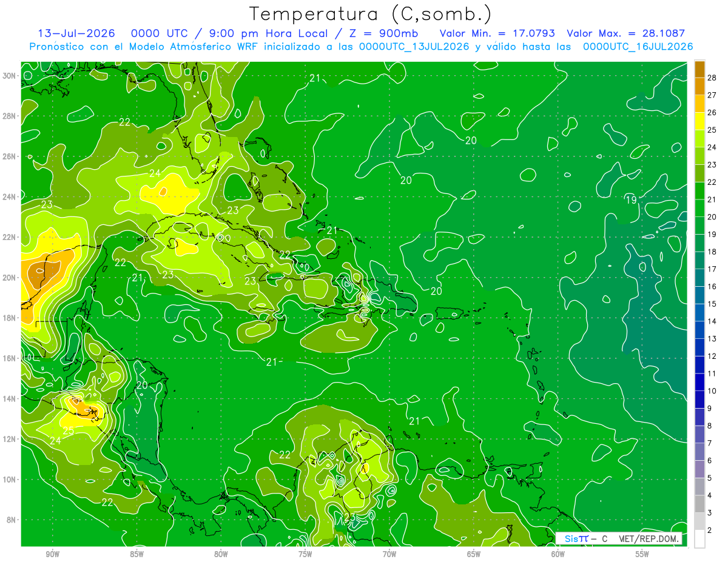The image size is (728, 562).
Task: Click the white swatch at the color scale bottom
Action: point(699,539)
